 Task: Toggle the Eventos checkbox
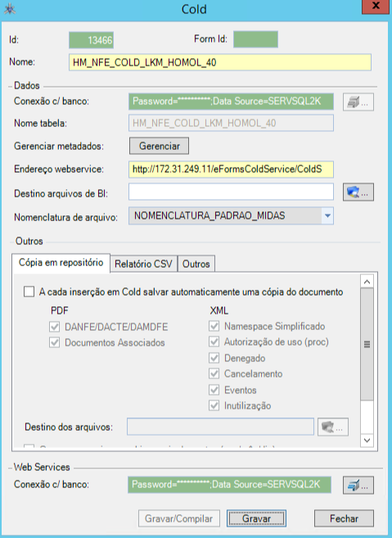(214, 390)
